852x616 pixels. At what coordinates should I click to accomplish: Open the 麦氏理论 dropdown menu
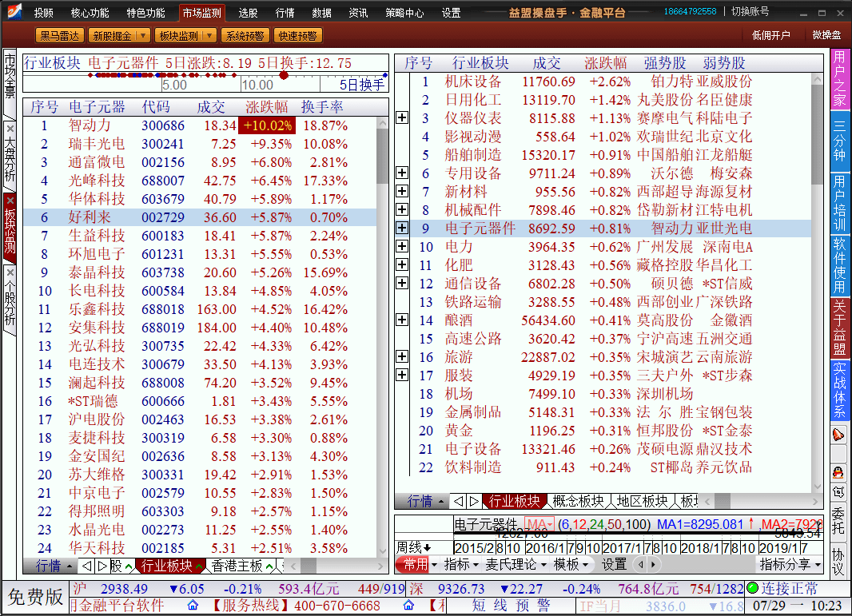click(x=516, y=565)
